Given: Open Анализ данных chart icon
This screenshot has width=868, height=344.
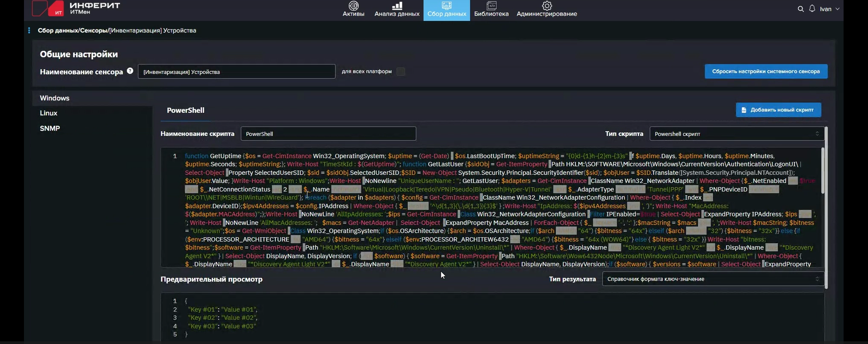Looking at the screenshot, I should coord(397,6).
